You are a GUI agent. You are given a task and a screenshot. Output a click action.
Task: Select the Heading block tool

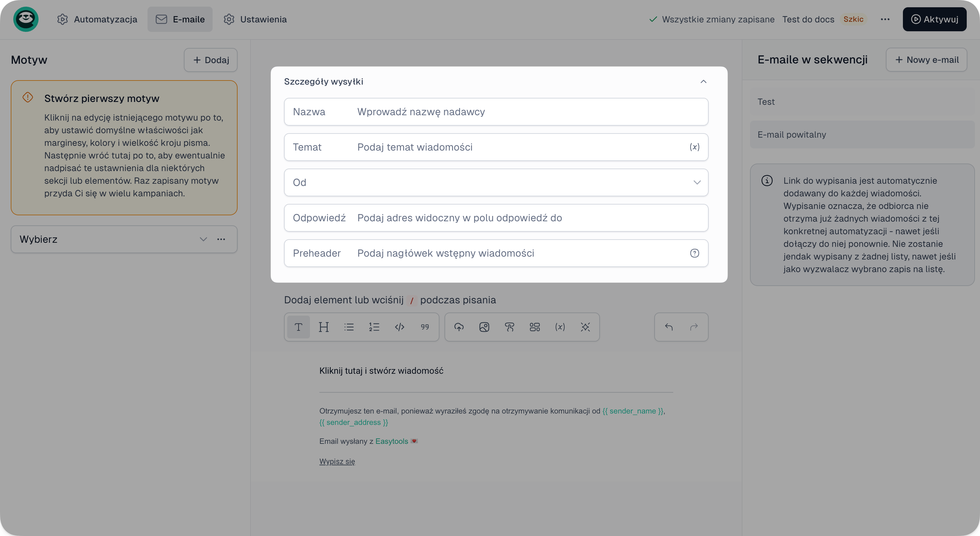pyautogui.click(x=324, y=327)
